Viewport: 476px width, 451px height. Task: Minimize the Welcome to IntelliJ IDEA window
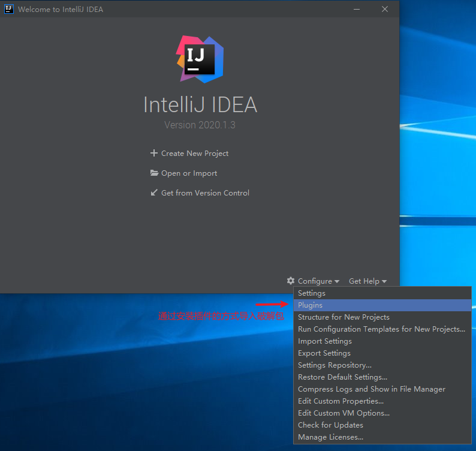(x=357, y=9)
